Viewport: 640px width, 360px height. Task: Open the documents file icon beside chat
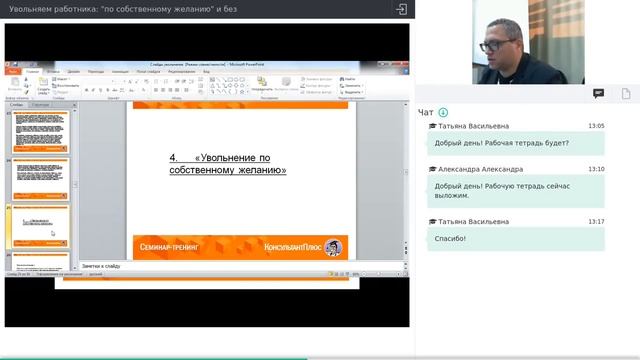(626, 94)
